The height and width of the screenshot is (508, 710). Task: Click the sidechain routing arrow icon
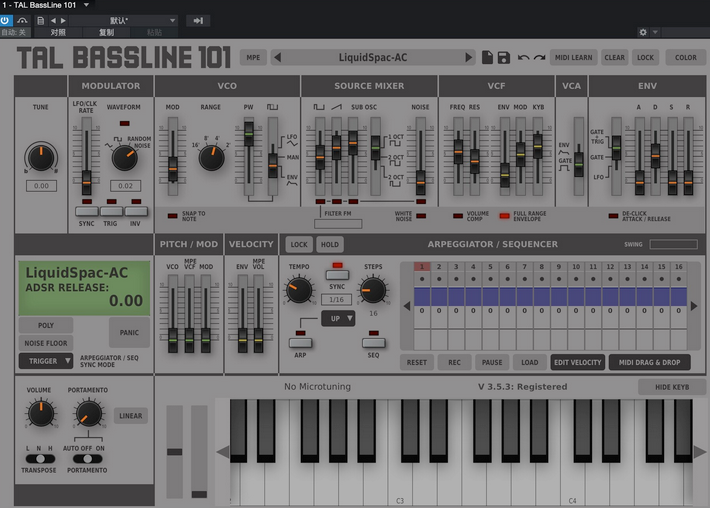pos(198,20)
